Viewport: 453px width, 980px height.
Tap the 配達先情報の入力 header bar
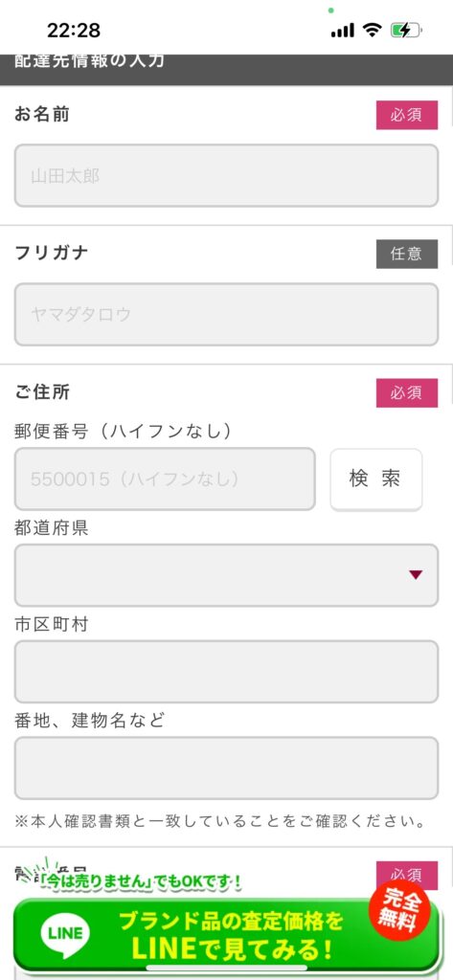pos(226,69)
